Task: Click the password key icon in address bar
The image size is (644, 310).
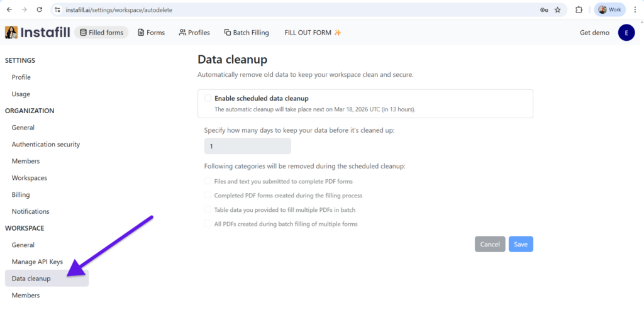Action: [544, 10]
